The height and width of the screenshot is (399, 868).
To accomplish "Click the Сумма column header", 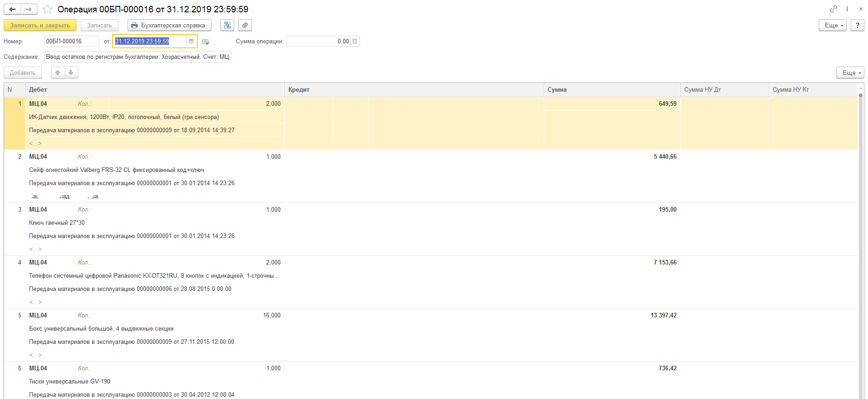I will pos(612,90).
